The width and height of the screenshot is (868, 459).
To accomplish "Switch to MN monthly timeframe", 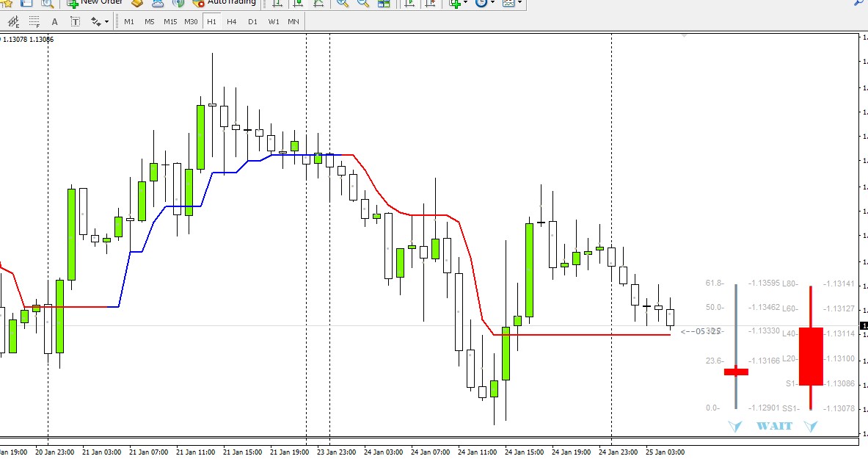I will (293, 21).
